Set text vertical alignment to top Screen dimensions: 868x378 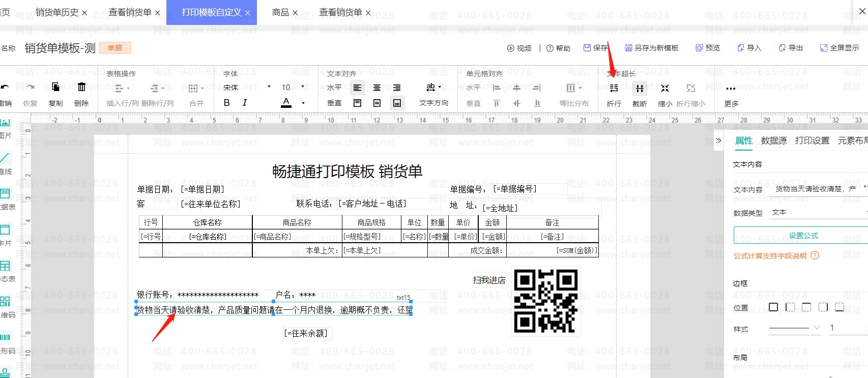358,103
